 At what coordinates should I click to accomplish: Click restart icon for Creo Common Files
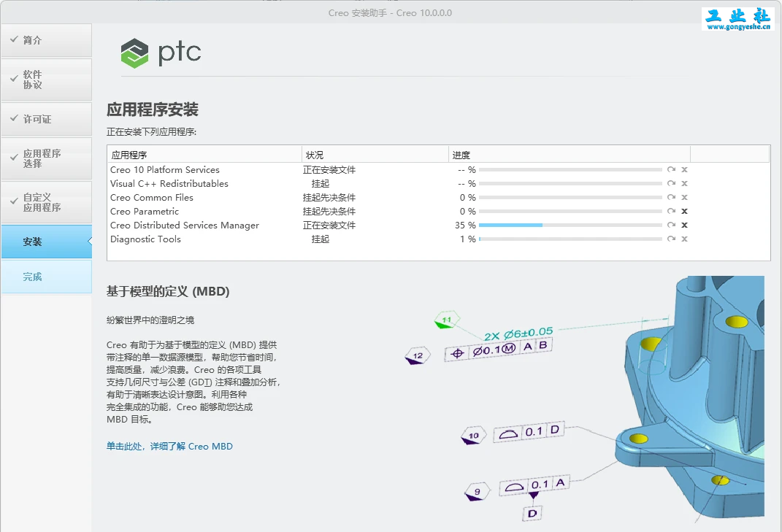671,198
